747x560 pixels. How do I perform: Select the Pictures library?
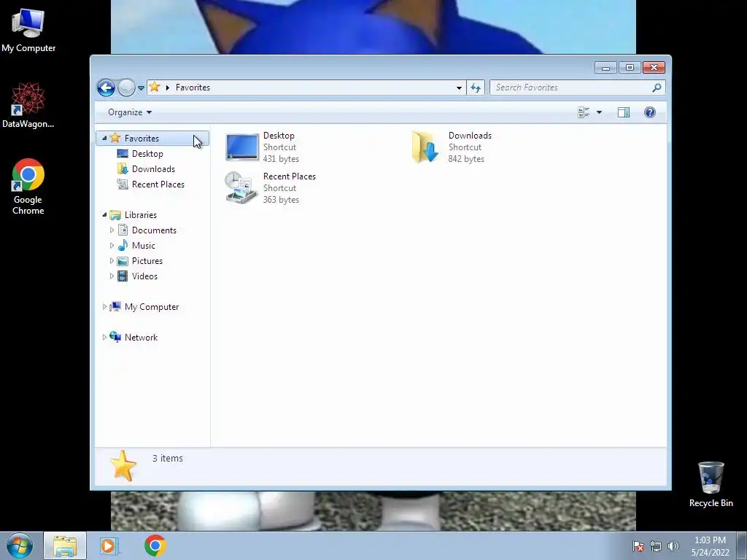[147, 261]
